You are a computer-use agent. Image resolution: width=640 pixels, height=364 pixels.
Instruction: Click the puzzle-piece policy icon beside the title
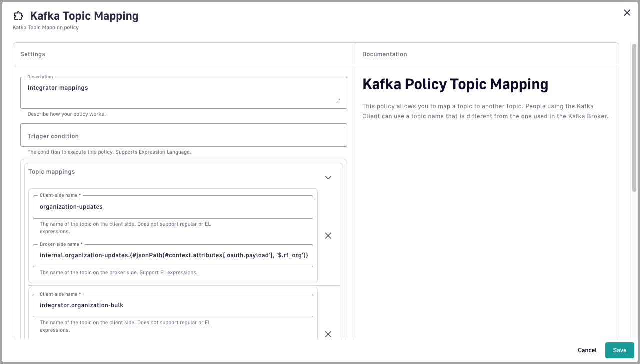tap(18, 16)
